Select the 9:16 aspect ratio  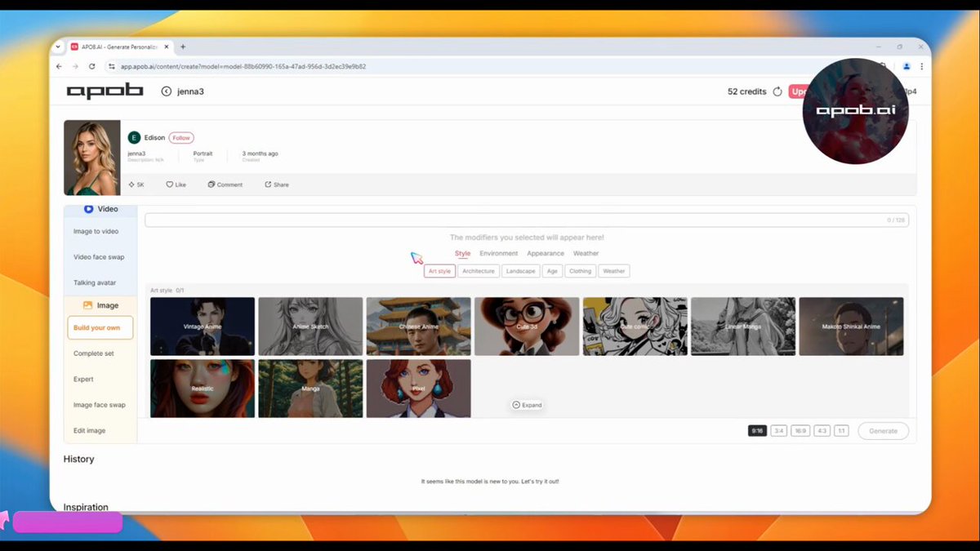[x=758, y=431]
